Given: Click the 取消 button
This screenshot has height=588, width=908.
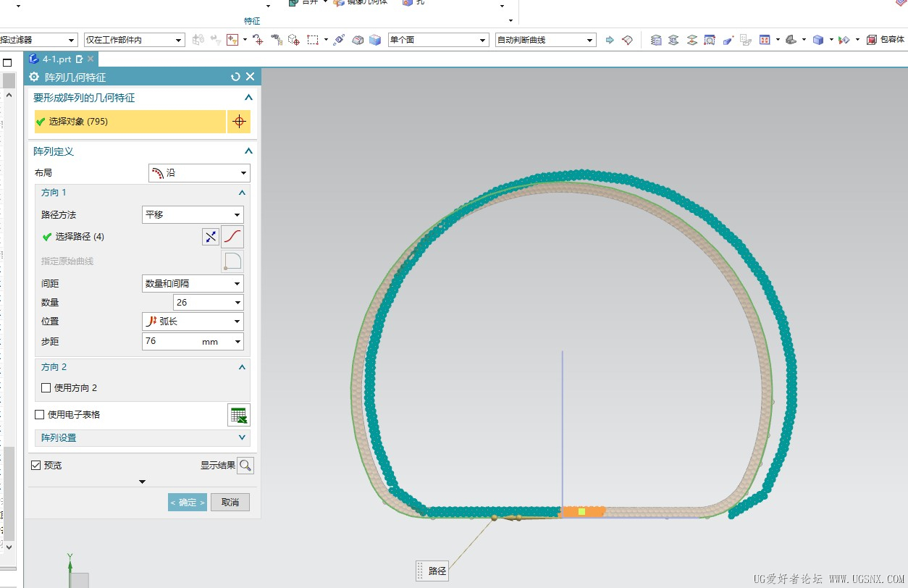Looking at the screenshot, I should coord(230,503).
